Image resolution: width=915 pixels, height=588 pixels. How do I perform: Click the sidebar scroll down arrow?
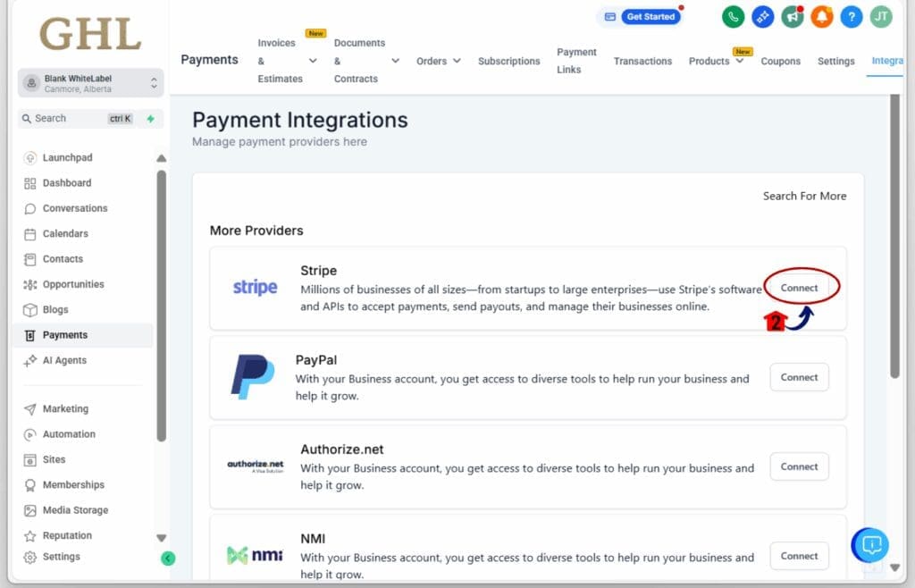(x=162, y=538)
